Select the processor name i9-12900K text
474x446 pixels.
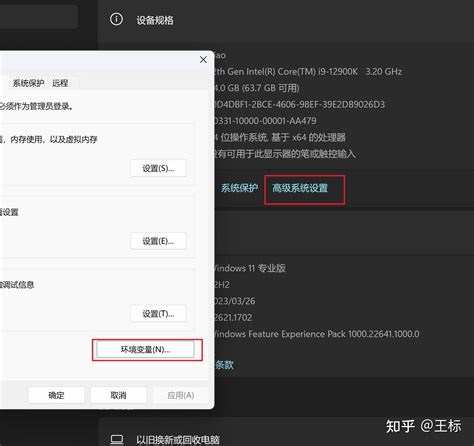point(307,72)
